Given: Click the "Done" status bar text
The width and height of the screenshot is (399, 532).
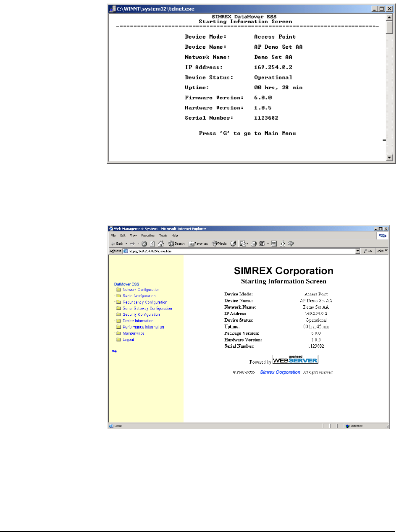Looking at the screenshot, I should [x=118, y=426].
